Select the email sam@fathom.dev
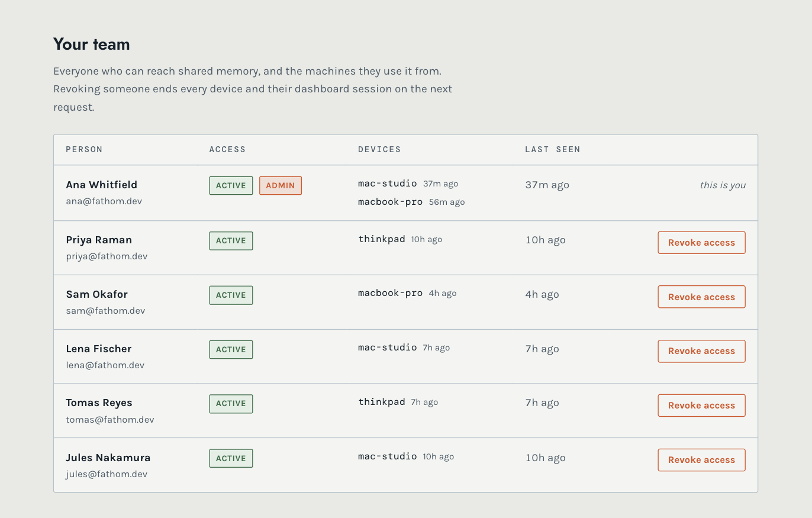Image resolution: width=812 pixels, height=518 pixels. pyautogui.click(x=105, y=311)
